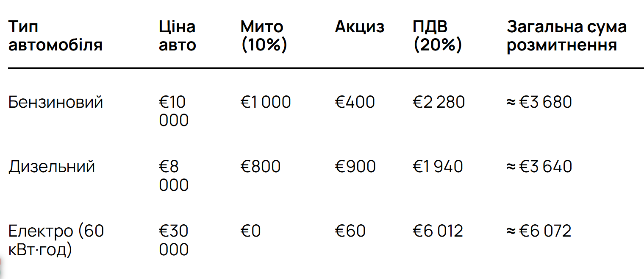Click the €10 000 car price
Image resolution: width=644 pixels, height=279 pixels.
coord(174,111)
